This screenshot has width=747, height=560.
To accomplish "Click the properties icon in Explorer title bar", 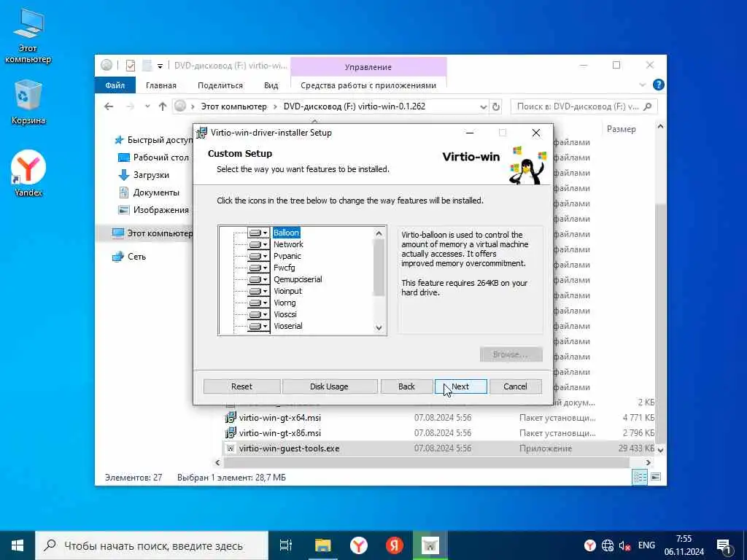I will coord(130,65).
